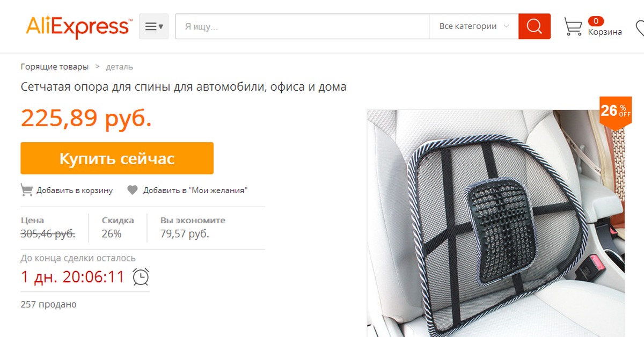Open the hamburger categories menu
This screenshot has height=337, width=644.
click(153, 26)
